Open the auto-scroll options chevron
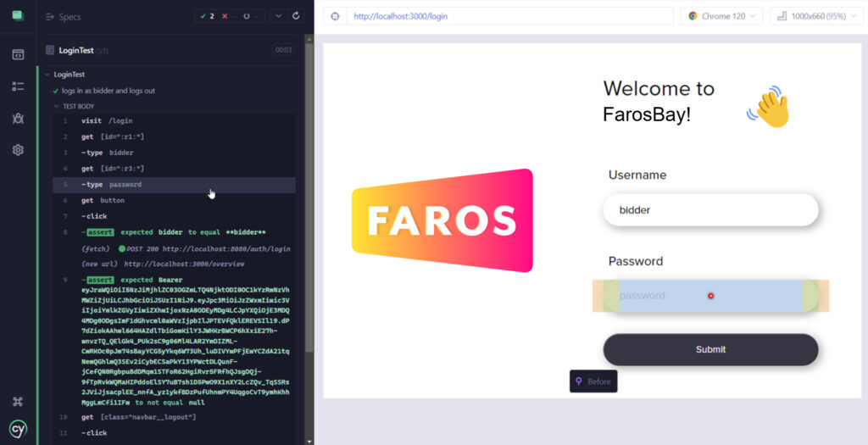 (x=278, y=16)
